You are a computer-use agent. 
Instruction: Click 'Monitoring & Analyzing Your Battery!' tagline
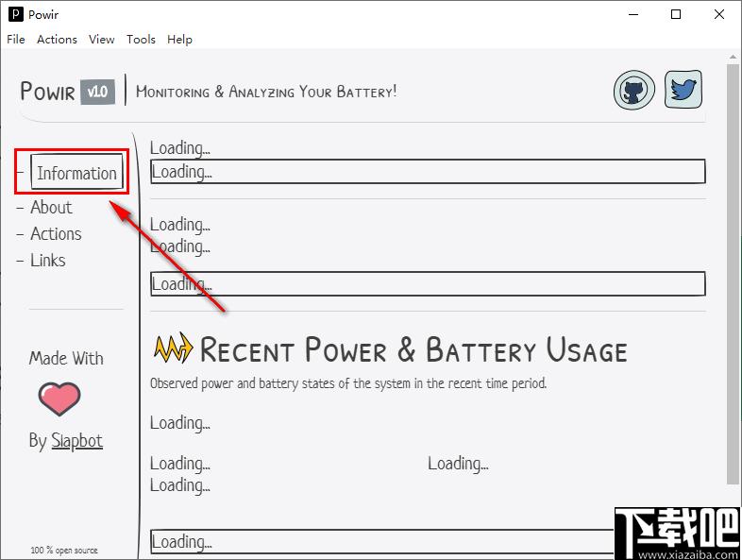click(x=266, y=92)
